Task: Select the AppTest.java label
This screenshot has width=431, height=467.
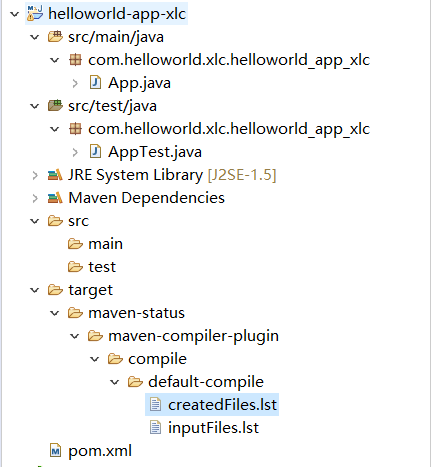Action: pyautogui.click(x=155, y=152)
